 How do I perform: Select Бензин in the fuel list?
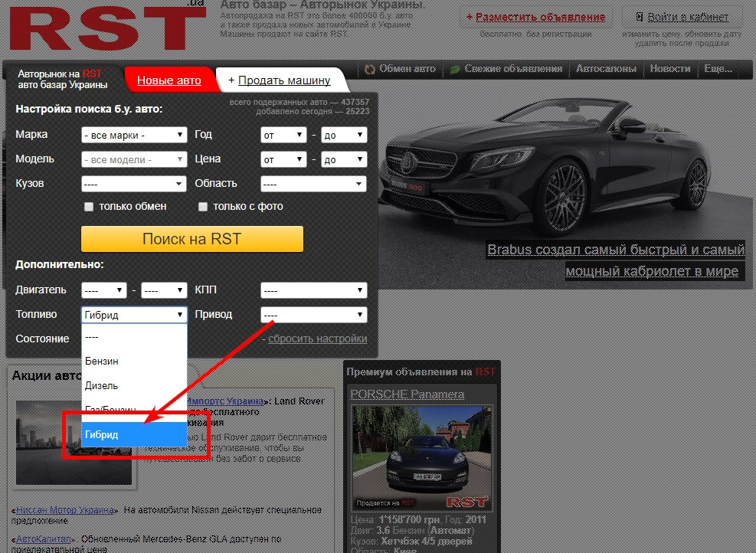click(134, 362)
